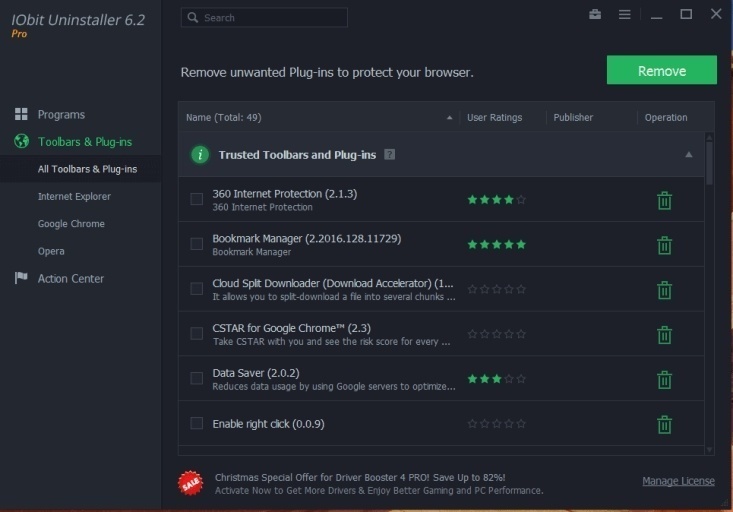Select Toolbars & Plug-ins in sidebar
733x512 pixels.
coord(85,142)
